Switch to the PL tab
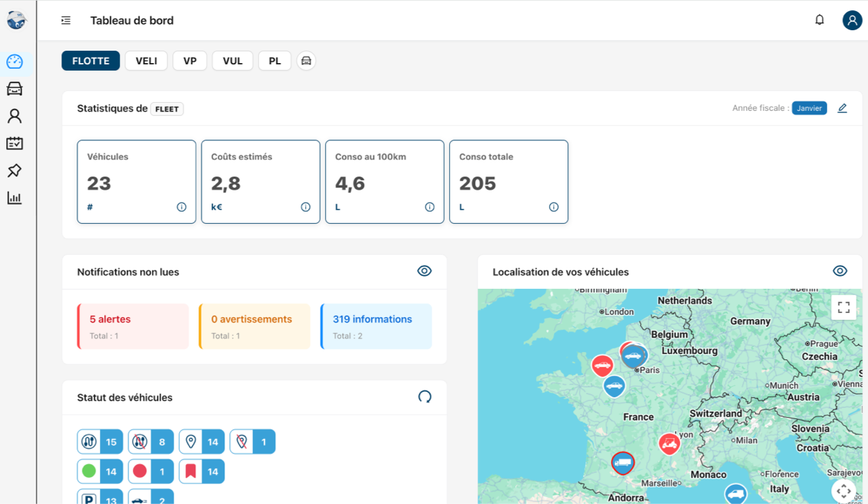 (x=275, y=61)
